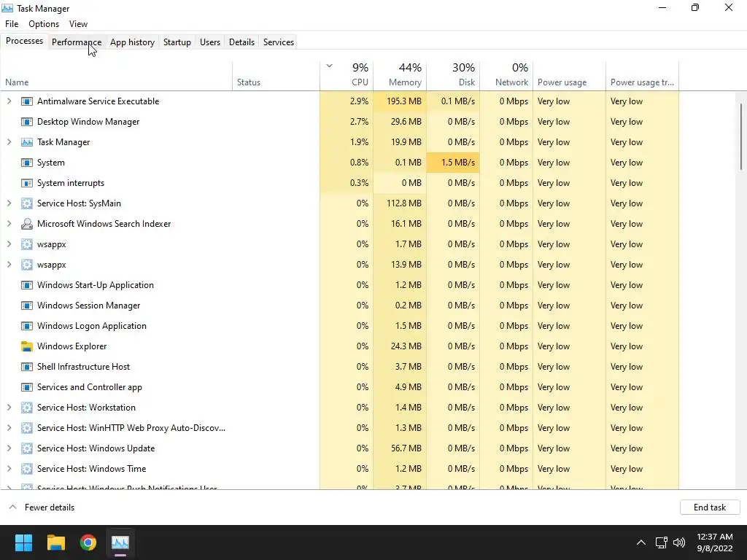Sort processes by the Network column
Image resolution: width=747 pixels, height=560 pixels.
(506, 76)
